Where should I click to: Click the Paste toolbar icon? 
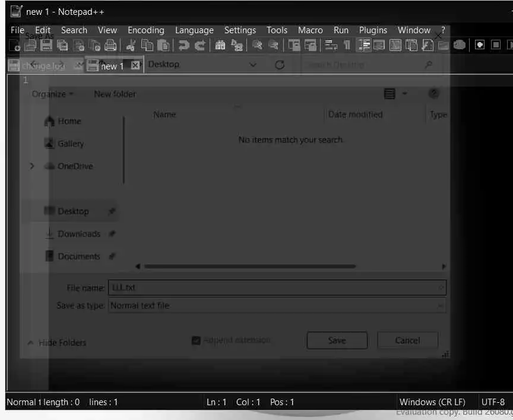click(163, 45)
